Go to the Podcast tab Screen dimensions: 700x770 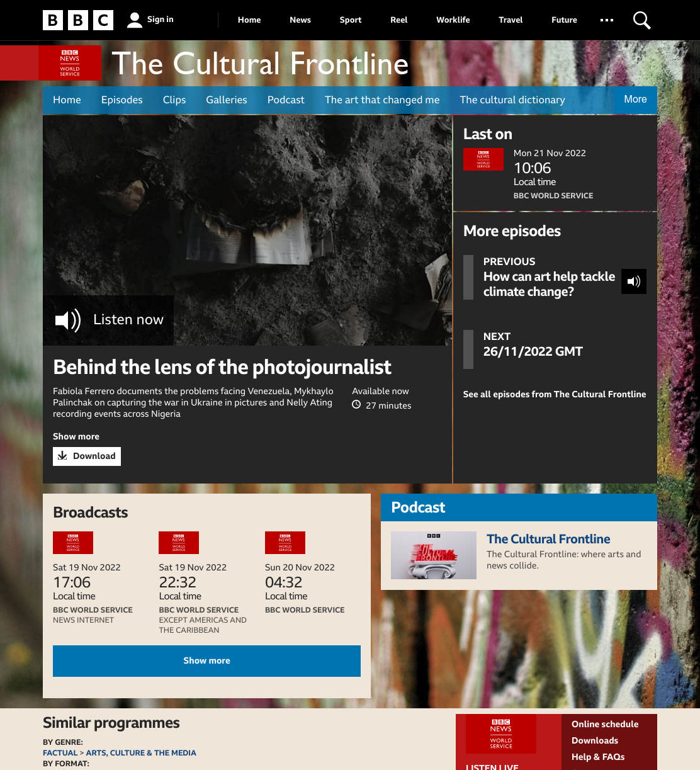(x=286, y=100)
